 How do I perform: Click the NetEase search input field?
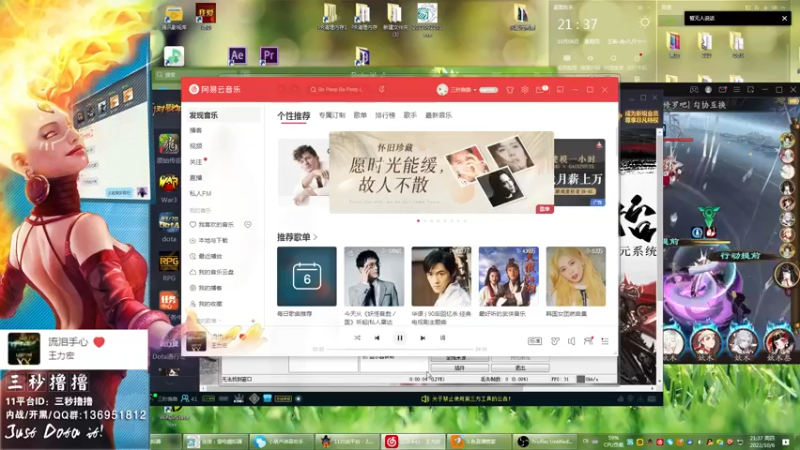click(341, 89)
